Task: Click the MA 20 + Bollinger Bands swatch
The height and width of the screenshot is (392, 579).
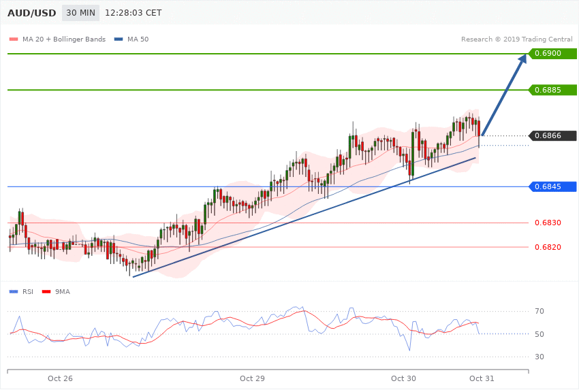Action: [x=14, y=39]
